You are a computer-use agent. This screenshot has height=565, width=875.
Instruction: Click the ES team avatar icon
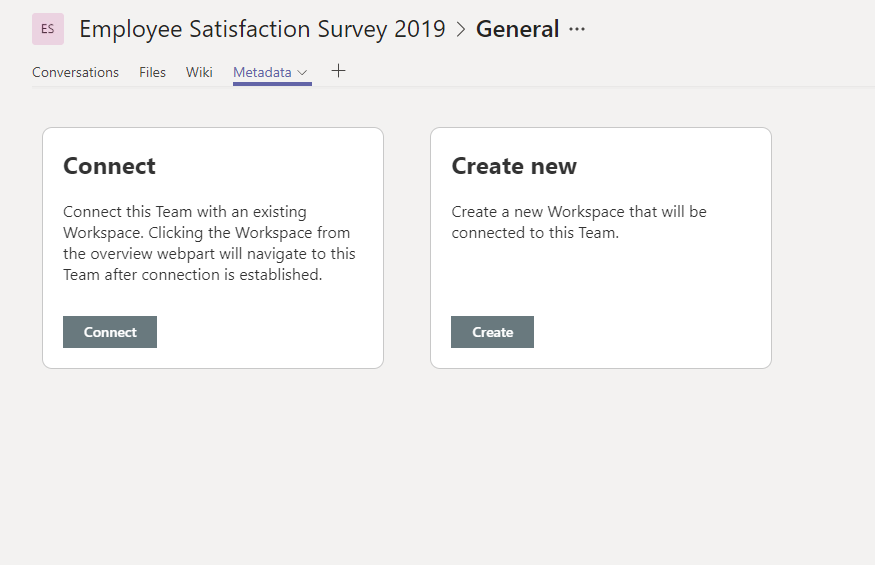tap(48, 29)
